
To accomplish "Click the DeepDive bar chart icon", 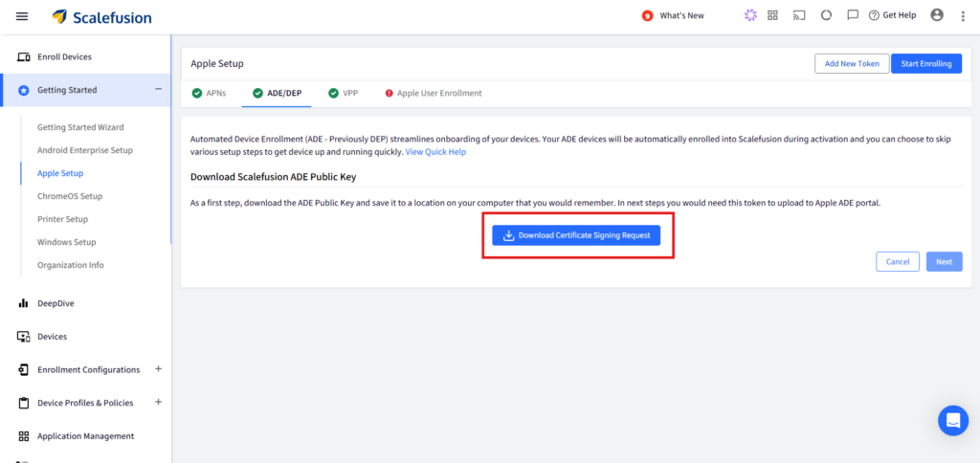I will [24, 303].
